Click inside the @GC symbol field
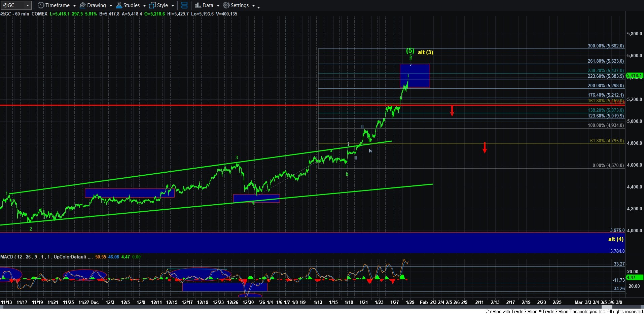 click(x=13, y=5)
